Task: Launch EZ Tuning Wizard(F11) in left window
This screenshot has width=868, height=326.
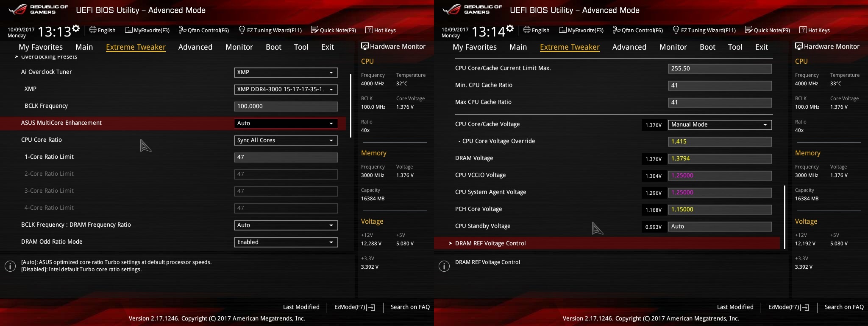Action: tap(270, 30)
